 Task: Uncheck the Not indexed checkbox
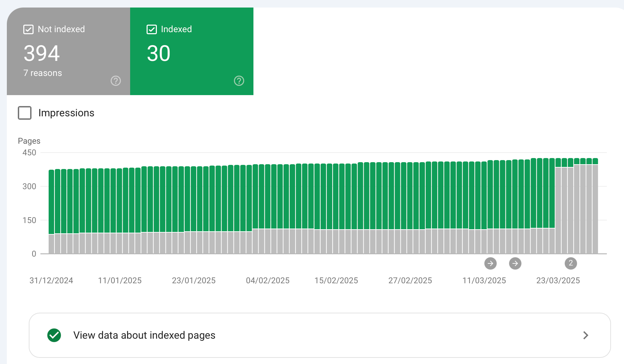point(28,29)
